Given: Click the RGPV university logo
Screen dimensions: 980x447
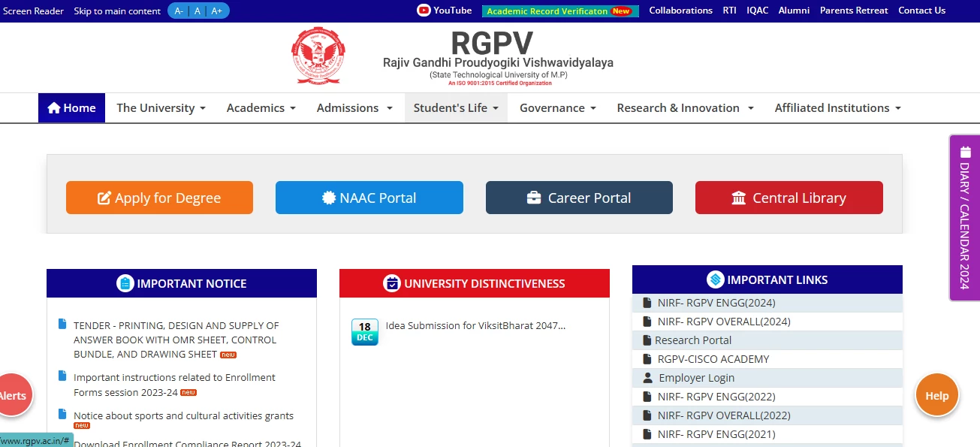Looking at the screenshot, I should tap(318, 55).
